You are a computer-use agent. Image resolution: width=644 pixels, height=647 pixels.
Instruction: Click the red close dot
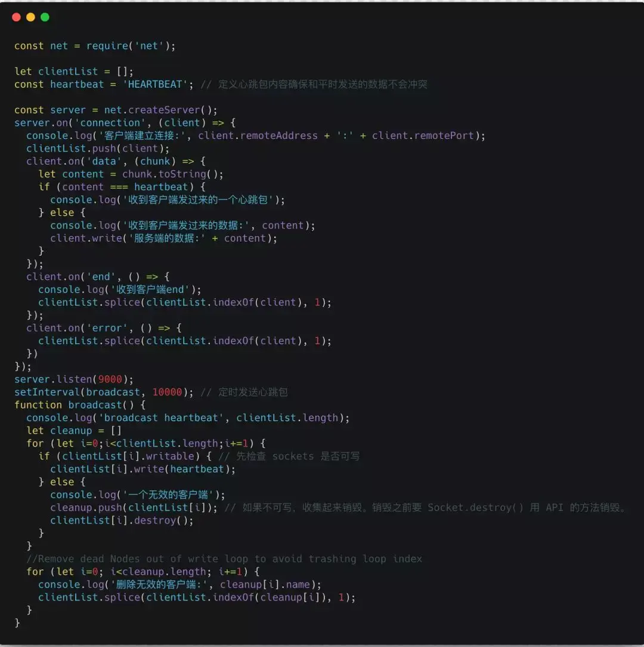click(x=17, y=17)
